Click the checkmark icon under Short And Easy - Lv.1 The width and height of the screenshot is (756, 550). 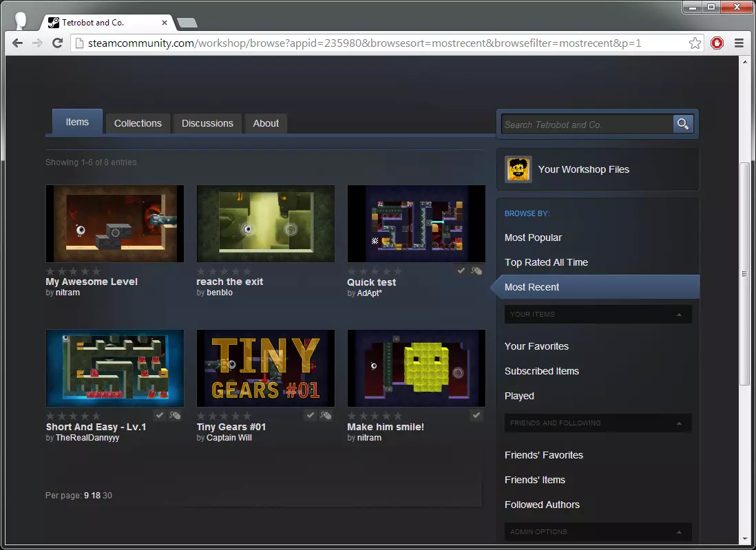coord(160,415)
